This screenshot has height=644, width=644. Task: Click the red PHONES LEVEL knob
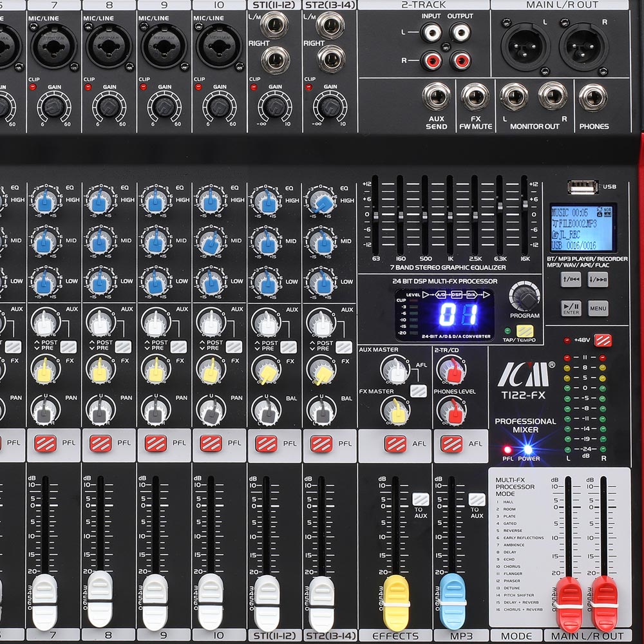pyautogui.click(x=452, y=410)
